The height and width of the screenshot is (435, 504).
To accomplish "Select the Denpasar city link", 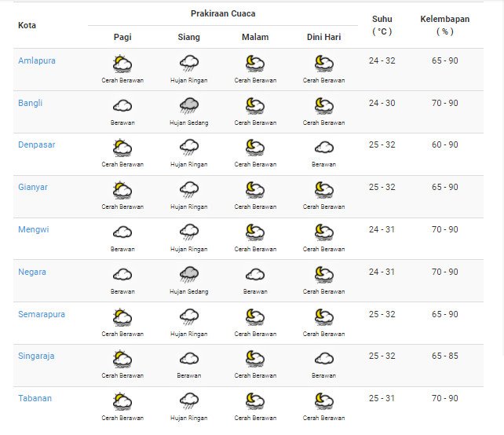I will pyautogui.click(x=37, y=144).
